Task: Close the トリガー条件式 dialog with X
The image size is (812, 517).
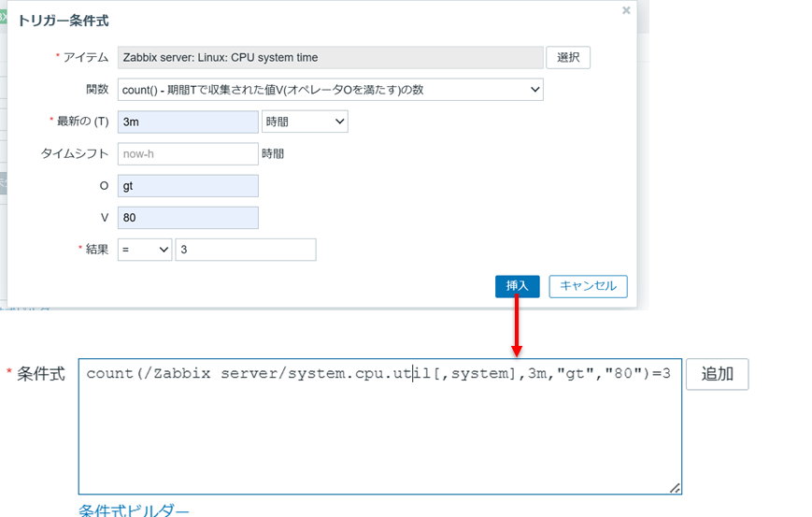Action: click(x=626, y=10)
